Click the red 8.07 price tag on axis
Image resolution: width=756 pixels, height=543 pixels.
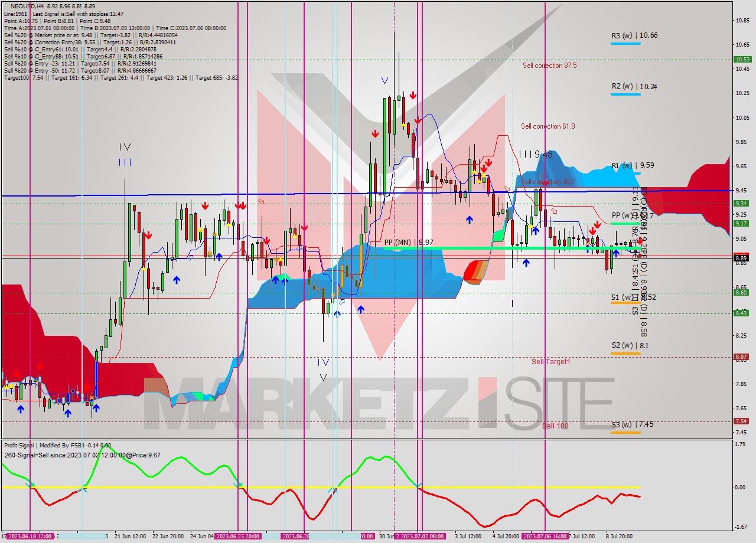point(742,356)
